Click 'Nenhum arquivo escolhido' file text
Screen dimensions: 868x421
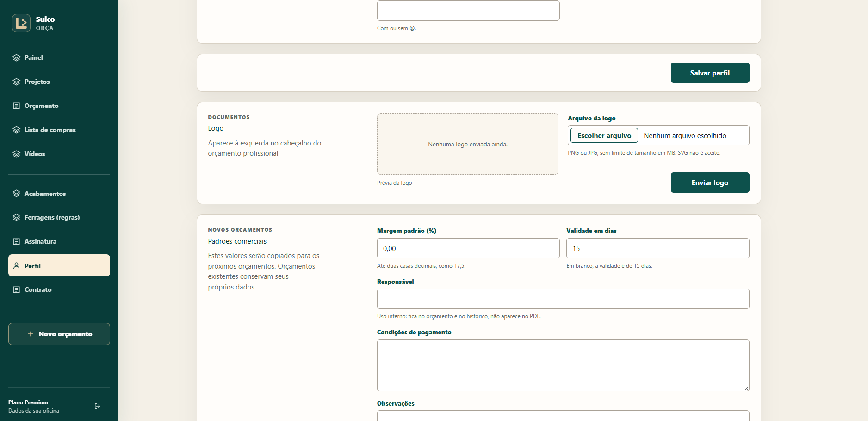(x=685, y=136)
